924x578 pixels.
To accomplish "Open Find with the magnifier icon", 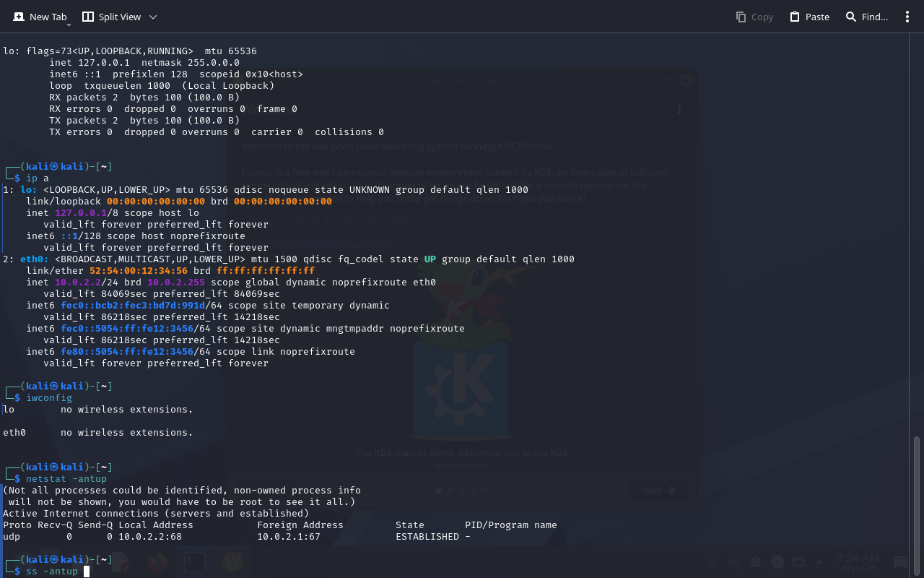I will click(851, 17).
